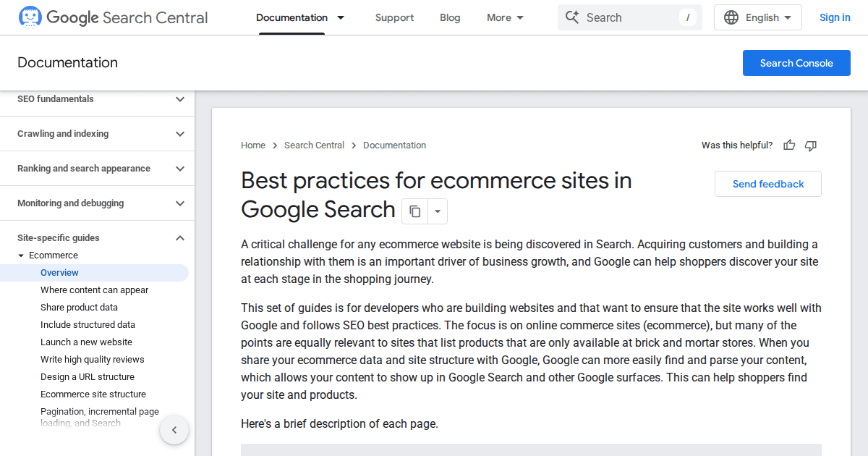The width and height of the screenshot is (868, 456).
Task: Click the Send feedback button
Action: click(x=767, y=184)
